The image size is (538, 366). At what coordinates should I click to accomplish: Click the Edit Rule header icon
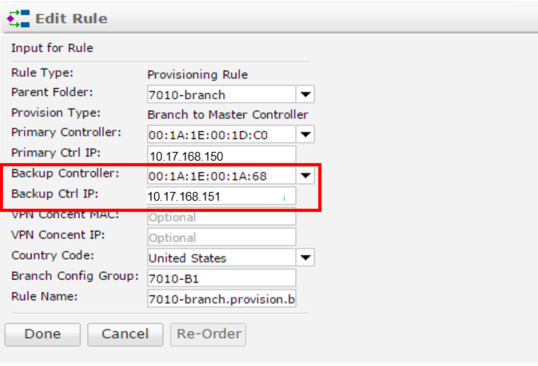[x=18, y=19]
